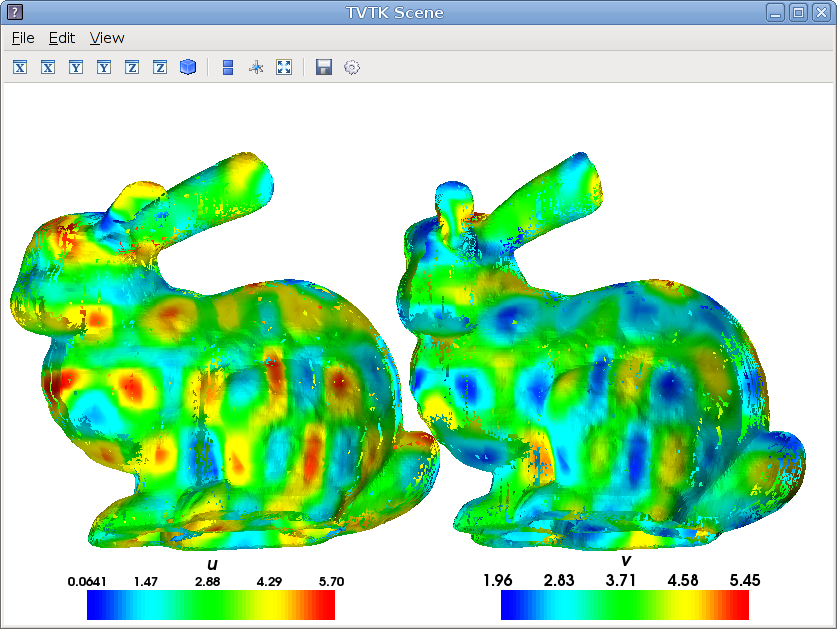This screenshot has height=629, width=837.
Task: Open scene configuration using the gear icon
Action: (351, 67)
